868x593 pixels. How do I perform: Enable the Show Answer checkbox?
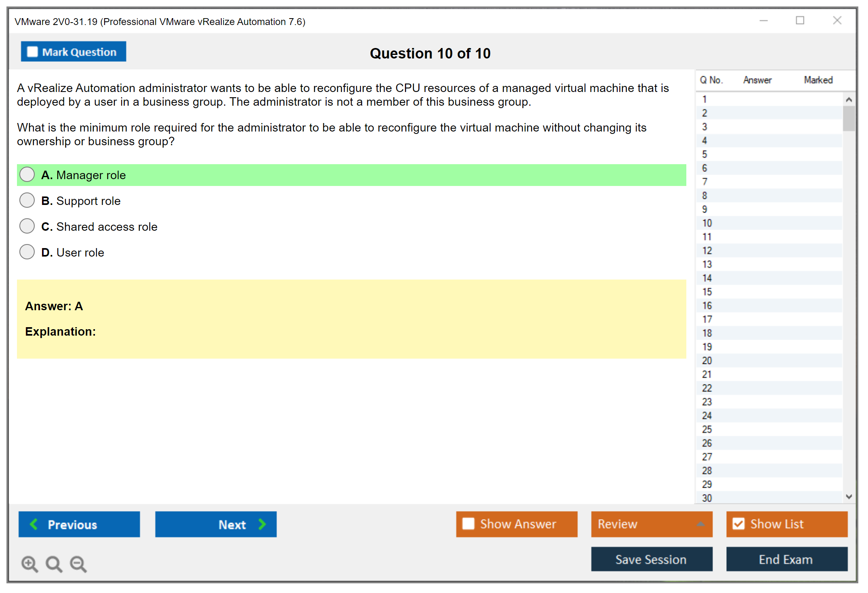point(468,524)
